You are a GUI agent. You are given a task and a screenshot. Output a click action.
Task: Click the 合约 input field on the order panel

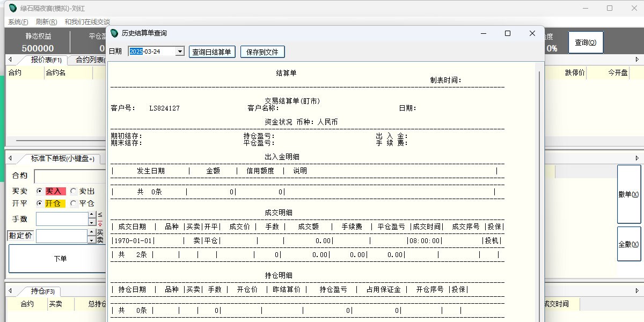[x=70, y=177]
